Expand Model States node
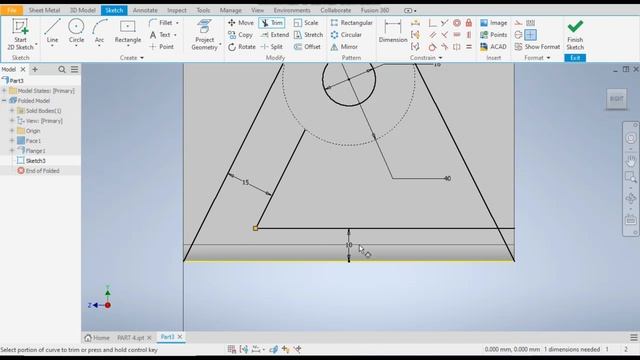640x360 pixels. [4, 91]
